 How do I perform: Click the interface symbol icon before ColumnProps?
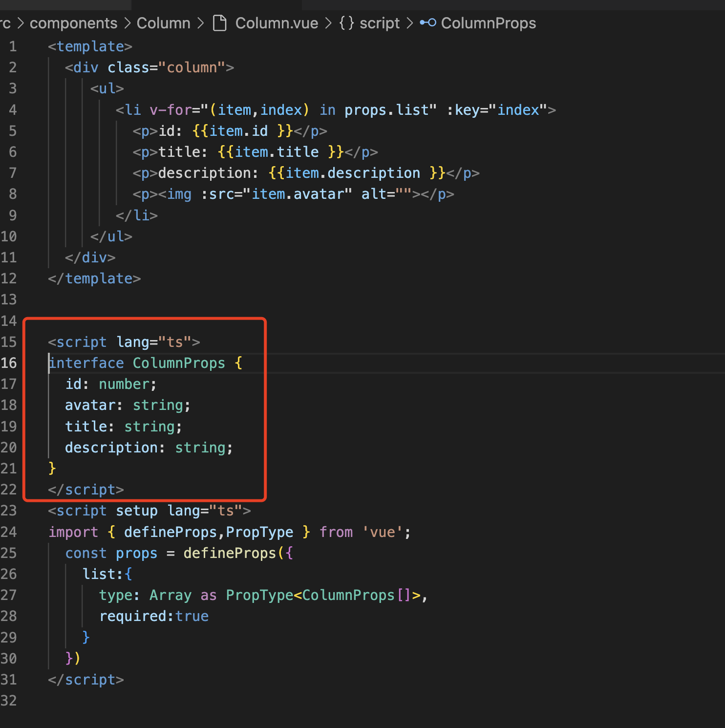428,22
